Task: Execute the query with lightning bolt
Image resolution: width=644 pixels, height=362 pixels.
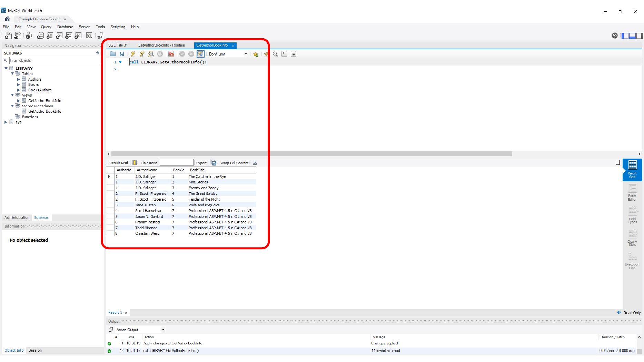Action: click(x=133, y=54)
